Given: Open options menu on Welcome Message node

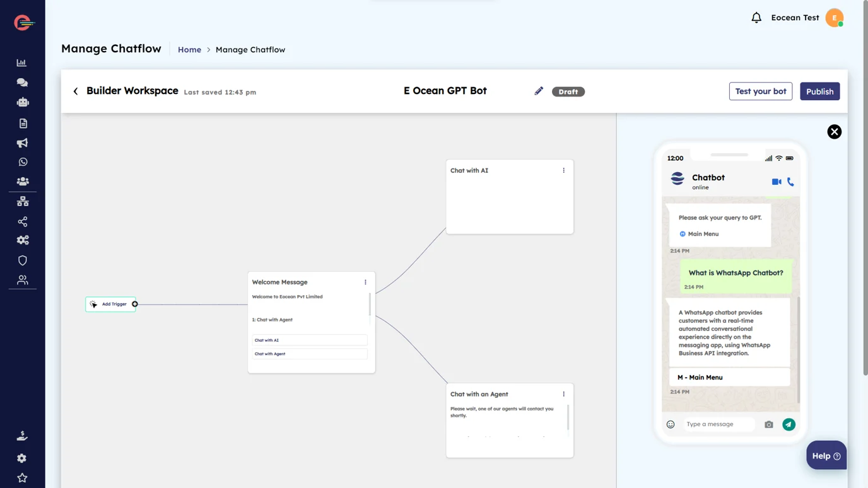Looking at the screenshot, I should [x=365, y=282].
